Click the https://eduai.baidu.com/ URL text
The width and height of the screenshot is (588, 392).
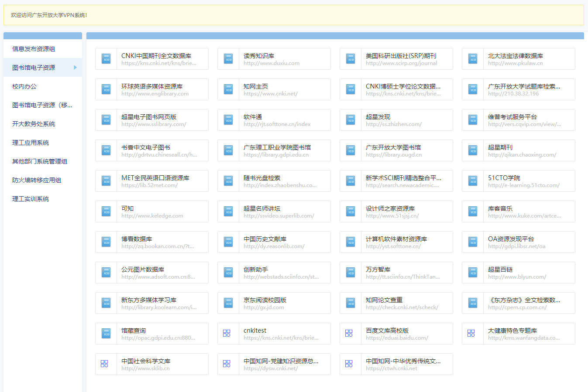click(397, 338)
